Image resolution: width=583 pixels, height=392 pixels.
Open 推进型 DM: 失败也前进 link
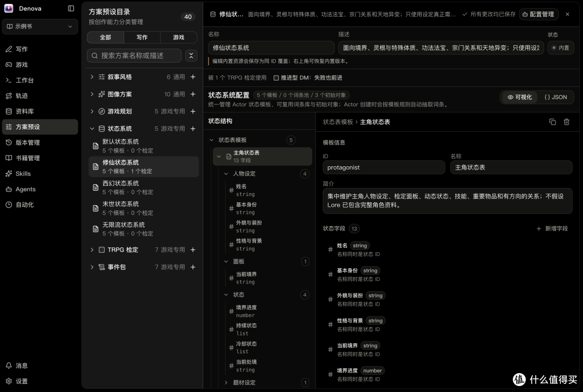[308, 78]
